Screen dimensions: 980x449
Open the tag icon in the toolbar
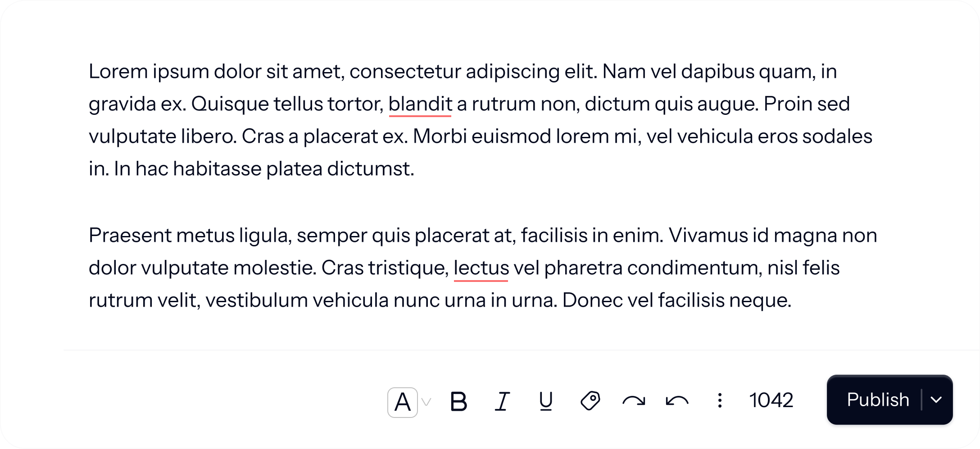coord(590,400)
